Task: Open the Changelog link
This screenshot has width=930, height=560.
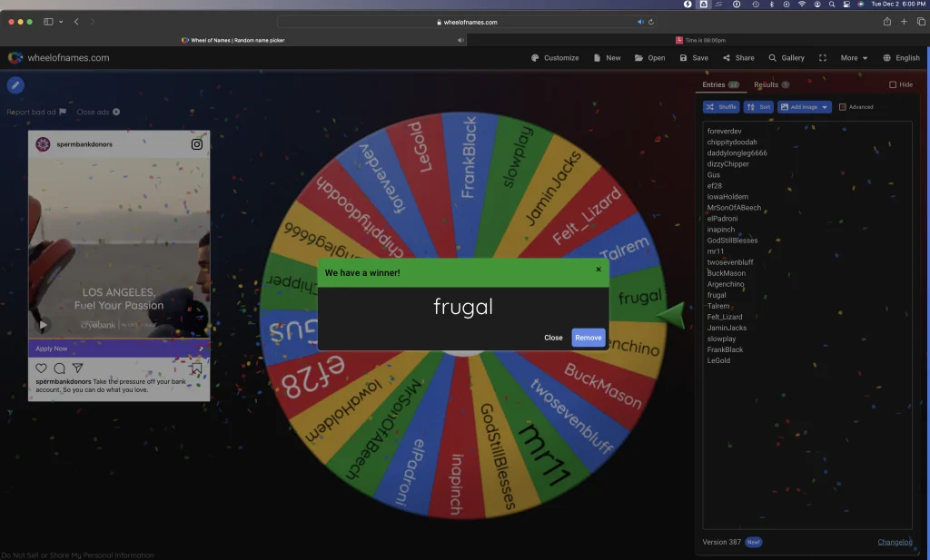Action: 895,542
